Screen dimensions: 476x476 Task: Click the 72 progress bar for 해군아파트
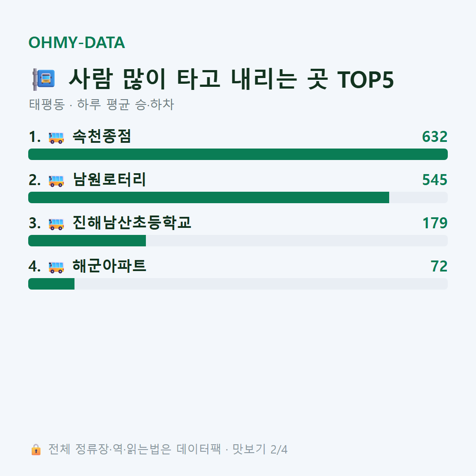[x=238, y=283]
